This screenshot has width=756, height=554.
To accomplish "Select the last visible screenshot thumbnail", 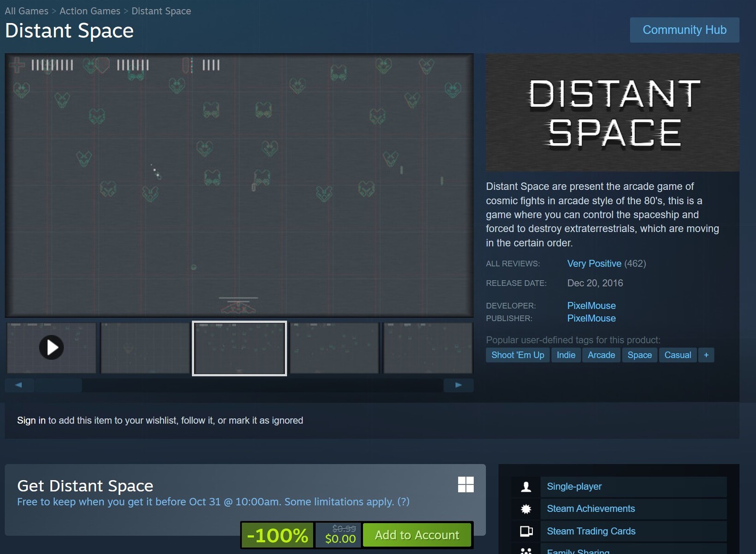I will click(428, 348).
